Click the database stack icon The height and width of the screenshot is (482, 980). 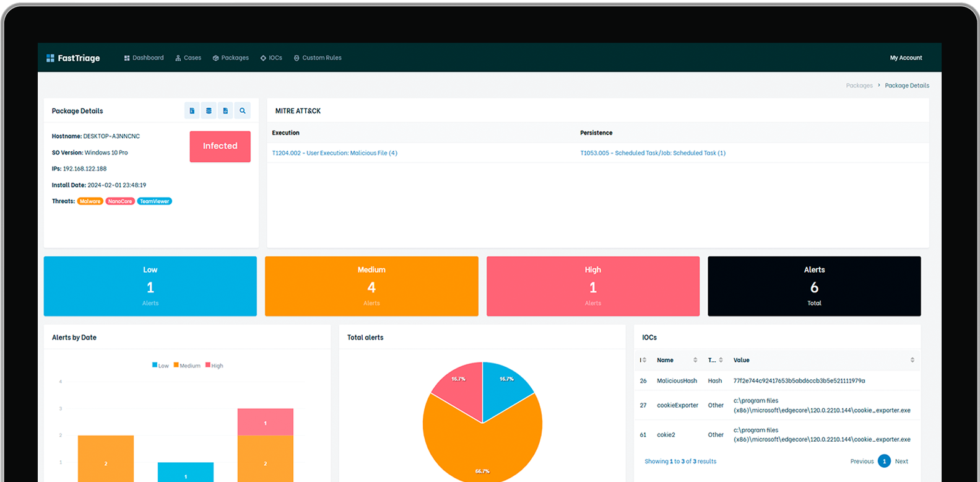tap(209, 111)
